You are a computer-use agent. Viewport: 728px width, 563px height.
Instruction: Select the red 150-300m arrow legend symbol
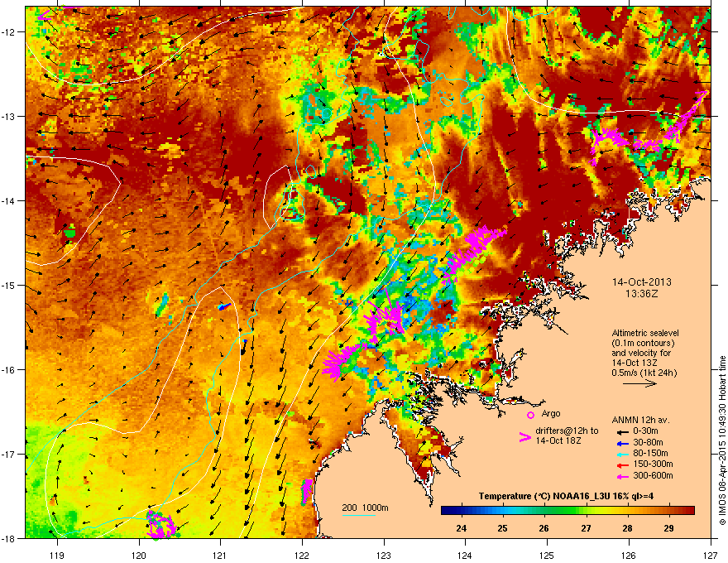(x=623, y=465)
